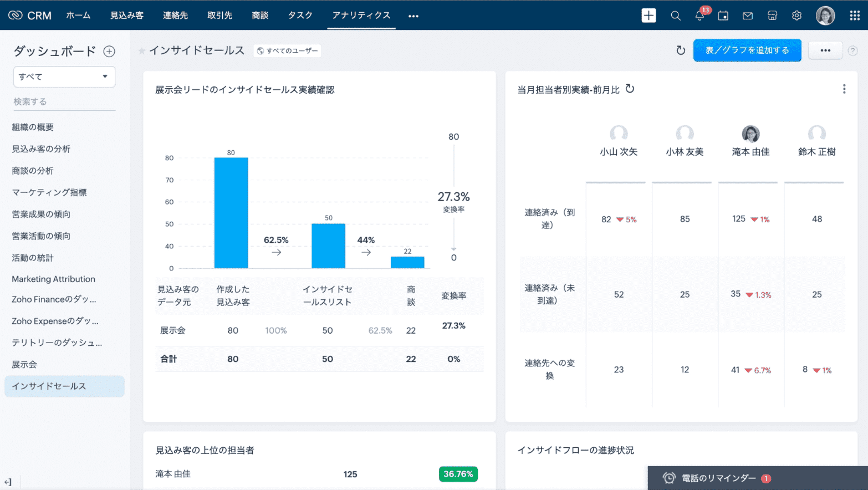
Task: Click the 表／グラフを追加する button
Action: click(747, 50)
